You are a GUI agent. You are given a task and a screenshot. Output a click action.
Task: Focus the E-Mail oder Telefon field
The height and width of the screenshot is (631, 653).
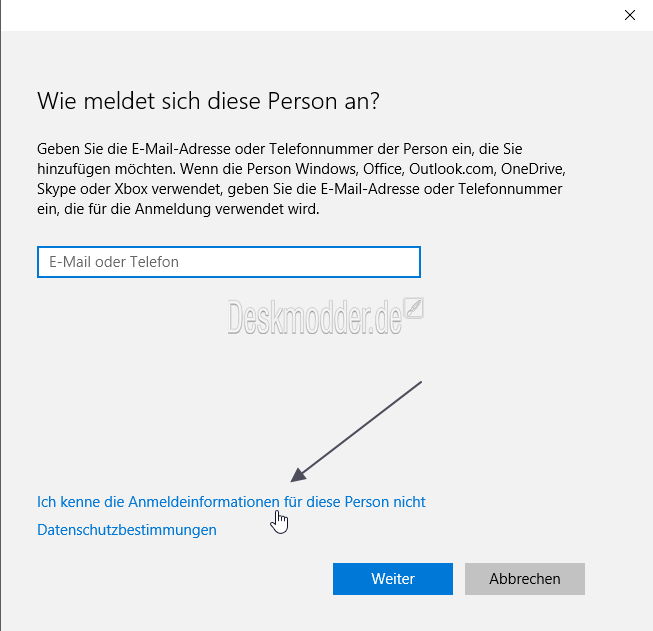point(229,262)
